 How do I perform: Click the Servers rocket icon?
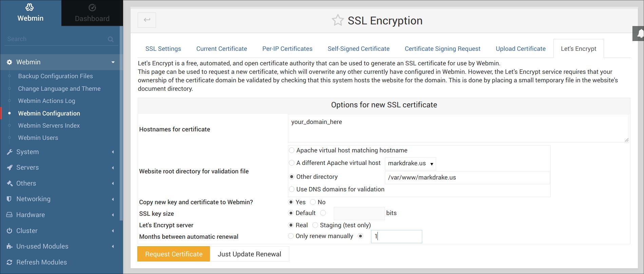click(x=9, y=168)
